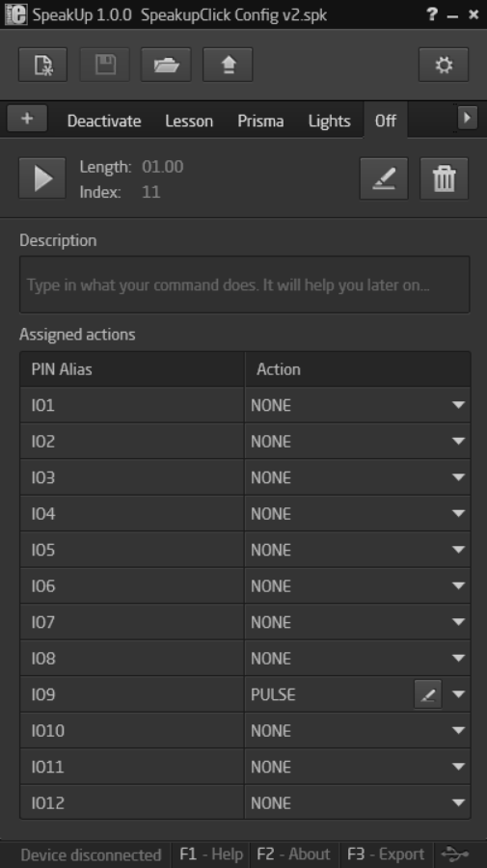Expand the IO12 action dropdown
This screenshot has width=487, height=868.
458,802
